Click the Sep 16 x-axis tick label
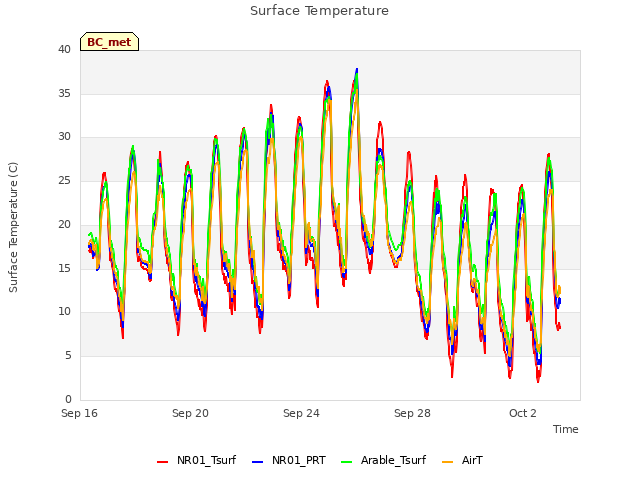 tap(80, 413)
